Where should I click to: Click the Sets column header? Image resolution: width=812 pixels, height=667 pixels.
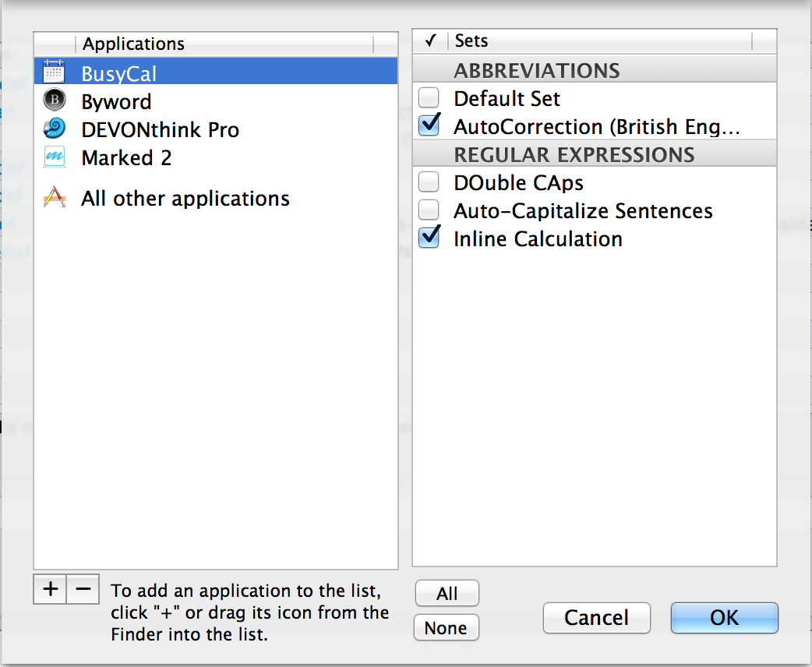(x=600, y=41)
